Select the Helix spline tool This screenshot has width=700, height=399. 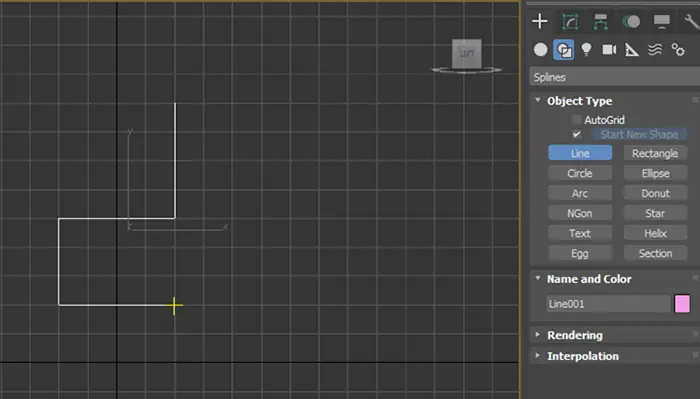pyautogui.click(x=655, y=233)
